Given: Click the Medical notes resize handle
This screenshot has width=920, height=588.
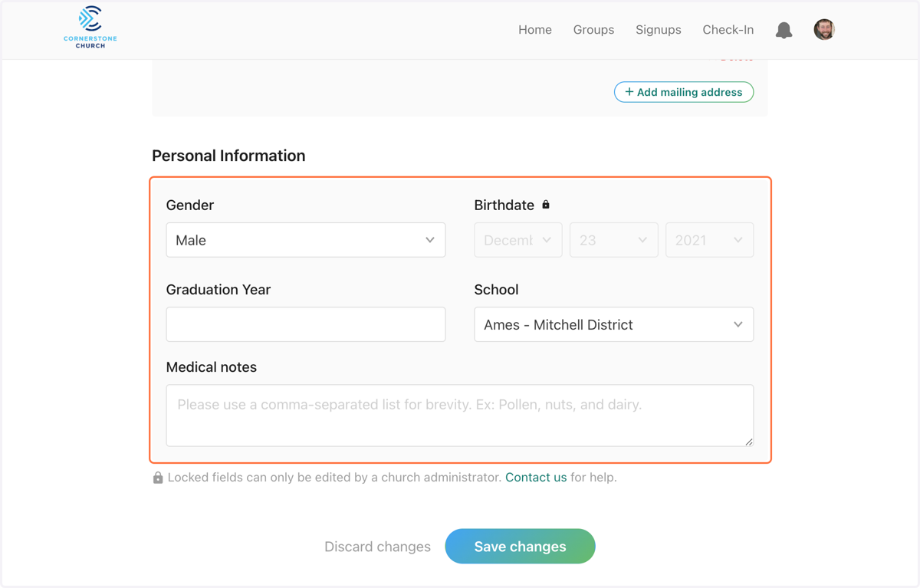Looking at the screenshot, I should pyautogui.click(x=749, y=442).
